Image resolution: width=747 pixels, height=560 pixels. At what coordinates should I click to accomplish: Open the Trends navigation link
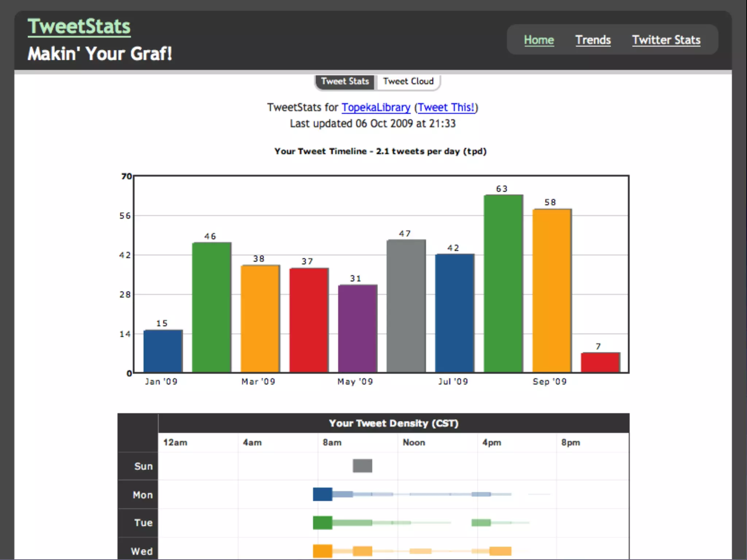[593, 40]
